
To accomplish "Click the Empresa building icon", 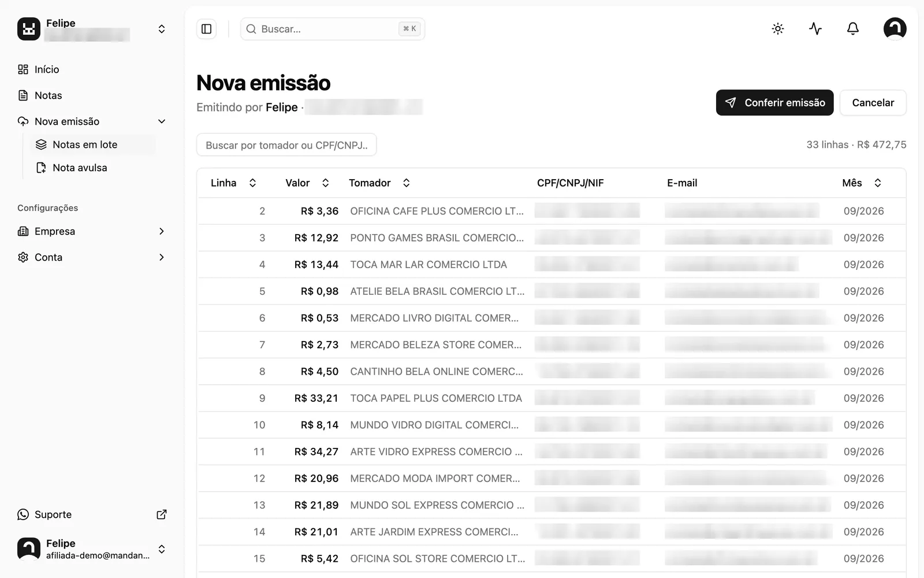I will [x=23, y=231].
